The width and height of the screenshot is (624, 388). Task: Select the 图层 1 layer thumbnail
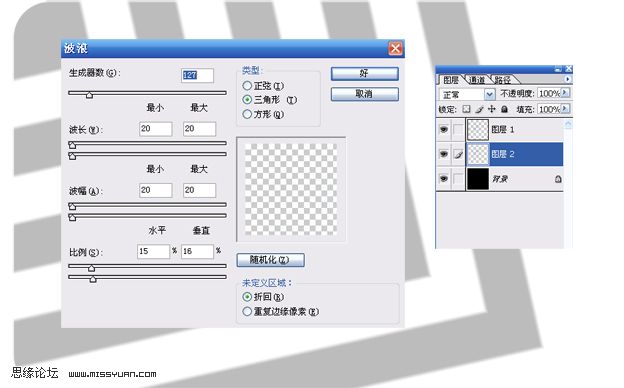pyautogui.click(x=478, y=130)
